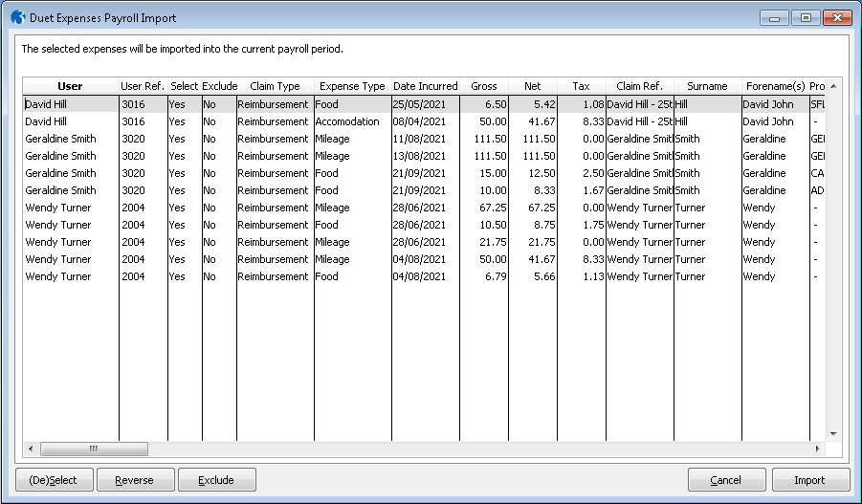This screenshot has width=862, height=504.
Task: Maximize the Payroll Import window
Action: pos(806,18)
